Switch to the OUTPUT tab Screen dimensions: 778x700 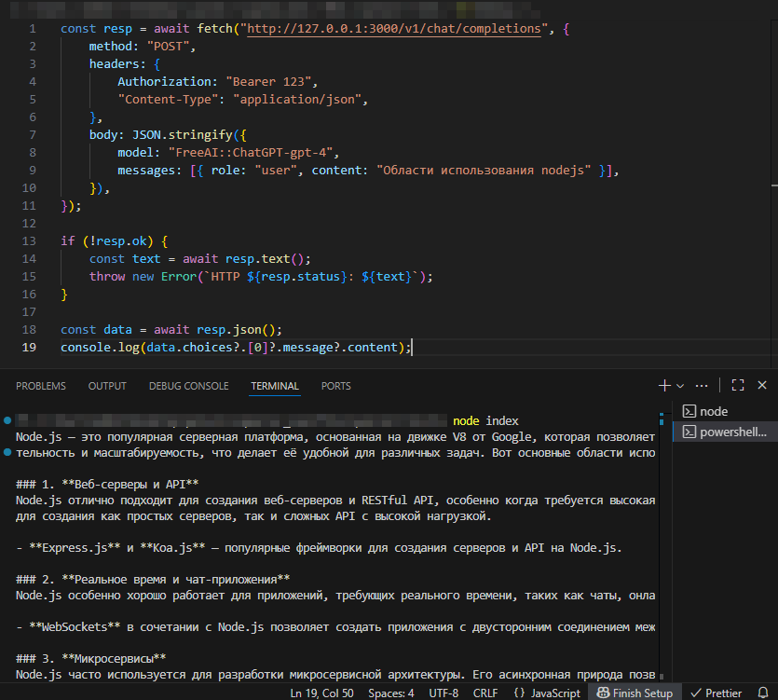tap(107, 386)
